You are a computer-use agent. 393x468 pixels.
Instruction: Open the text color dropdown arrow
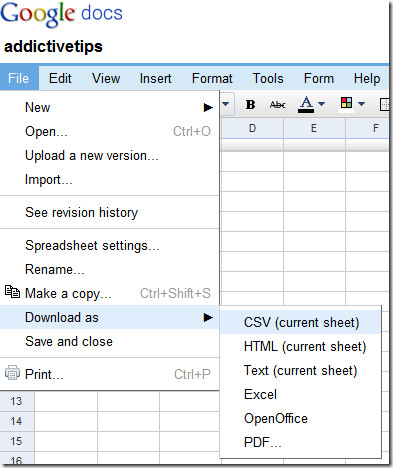coord(322,104)
